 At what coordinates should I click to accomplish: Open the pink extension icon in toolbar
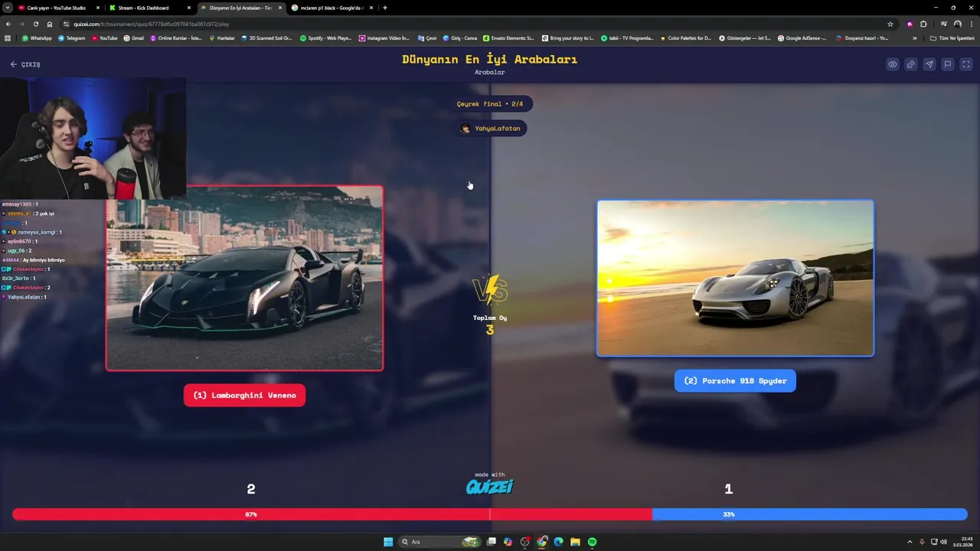[x=910, y=24]
